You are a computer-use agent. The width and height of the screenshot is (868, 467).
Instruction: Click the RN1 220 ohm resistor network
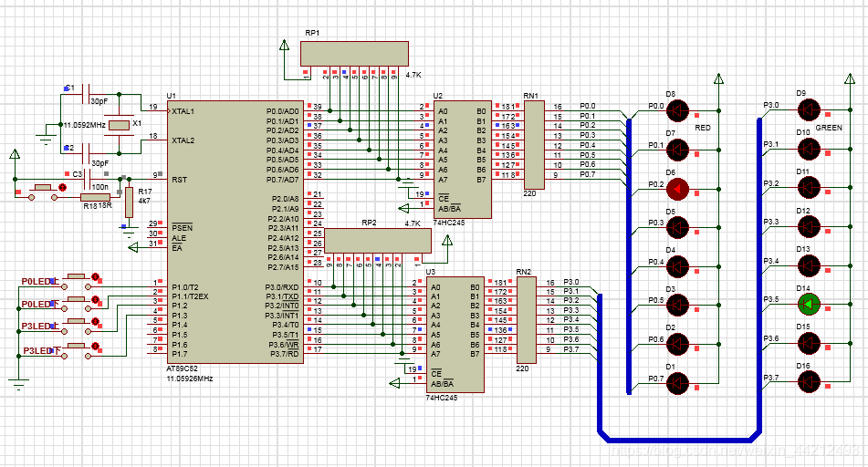click(x=536, y=144)
